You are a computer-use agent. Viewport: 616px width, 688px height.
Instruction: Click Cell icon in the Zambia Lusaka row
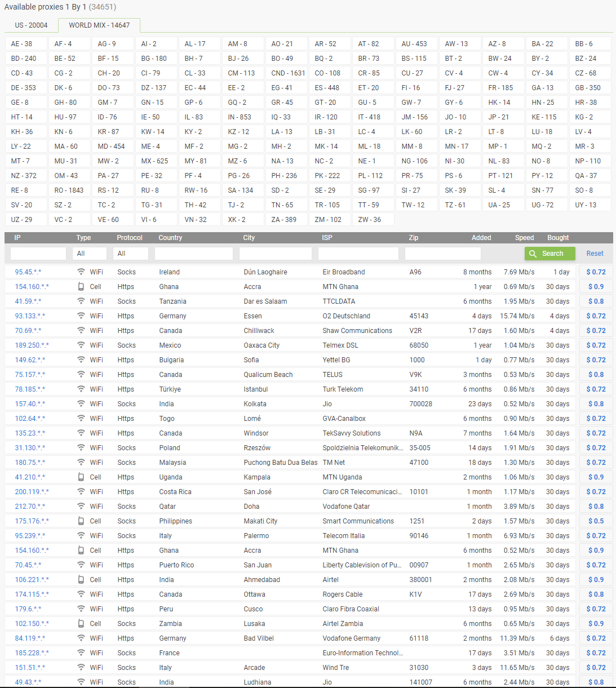pyautogui.click(x=81, y=623)
